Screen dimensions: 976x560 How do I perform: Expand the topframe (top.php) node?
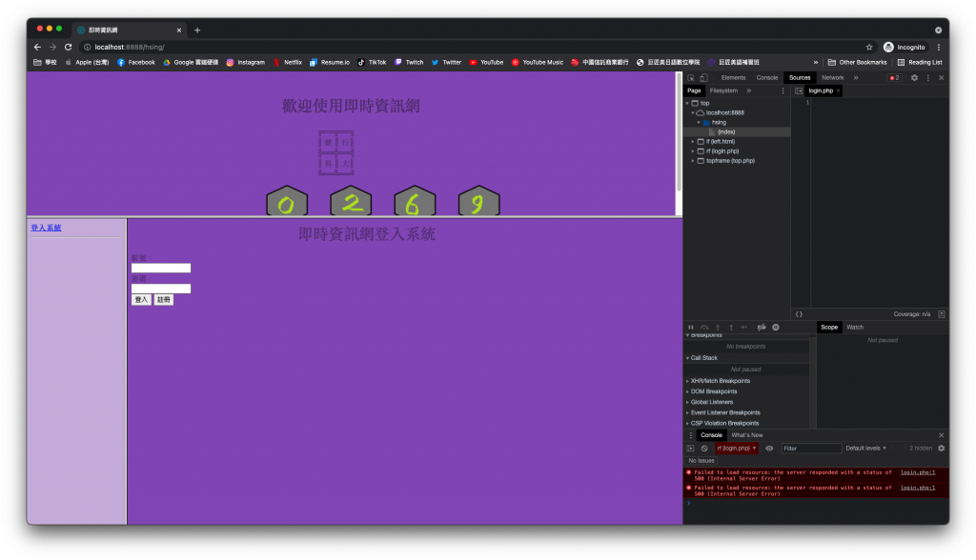(x=693, y=161)
